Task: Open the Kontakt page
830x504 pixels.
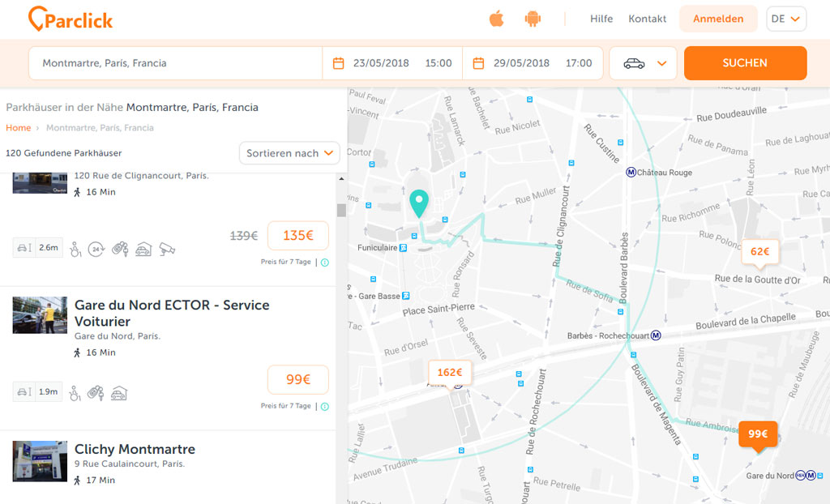Action: point(648,19)
